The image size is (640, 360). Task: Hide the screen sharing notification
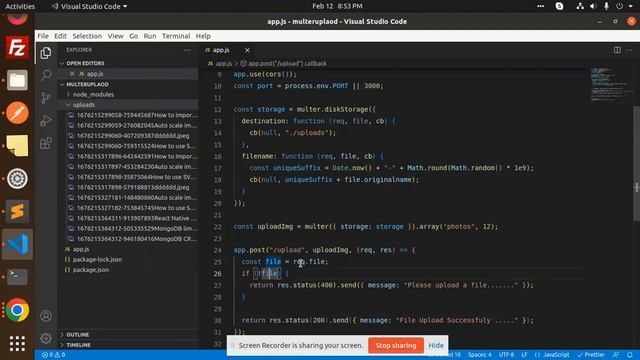pos(436,345)
